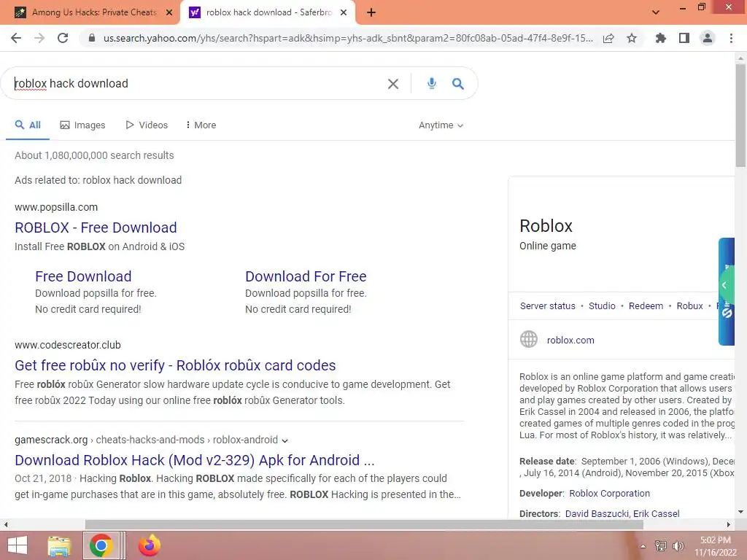Open Chrome extensions puzzle icon
Screen dimensions: 747x560
coord(661,38)
